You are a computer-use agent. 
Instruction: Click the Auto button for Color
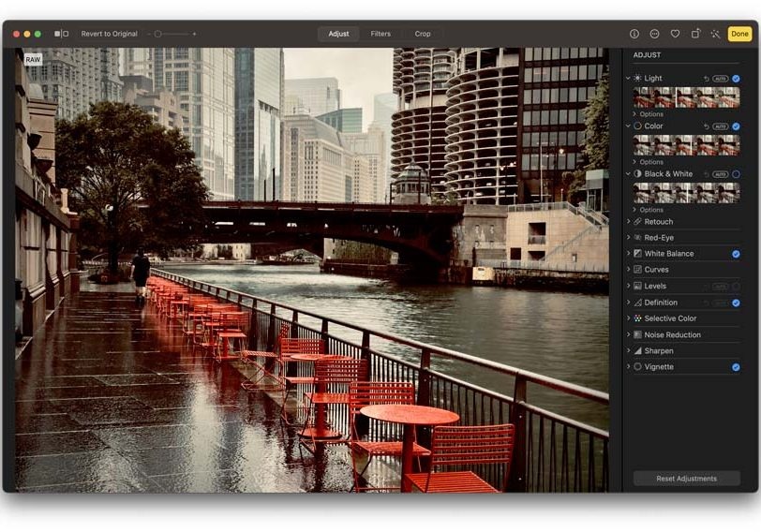point(720,126)
